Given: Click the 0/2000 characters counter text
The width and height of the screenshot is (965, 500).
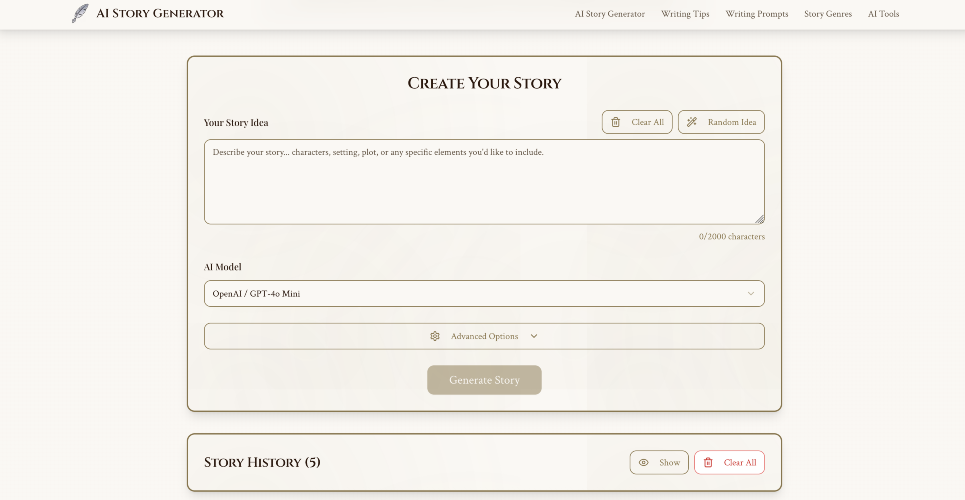Looking at the screenshot, I should click(x=732, y=236).
